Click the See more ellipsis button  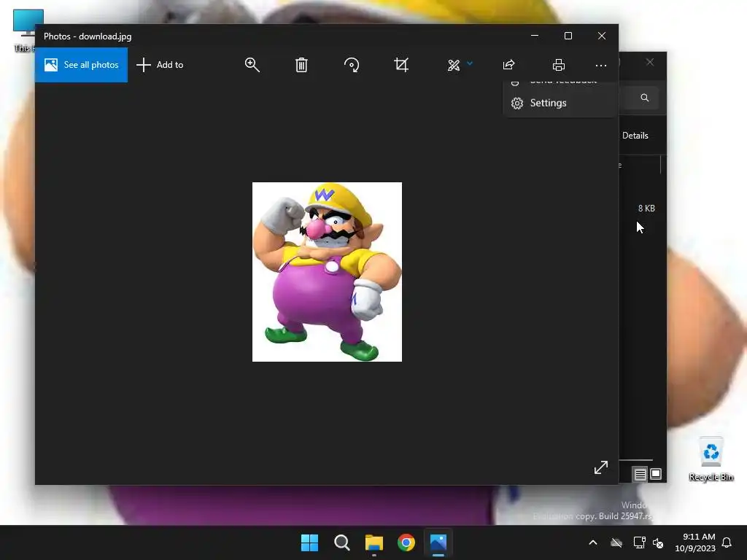(x=601, y=65)
